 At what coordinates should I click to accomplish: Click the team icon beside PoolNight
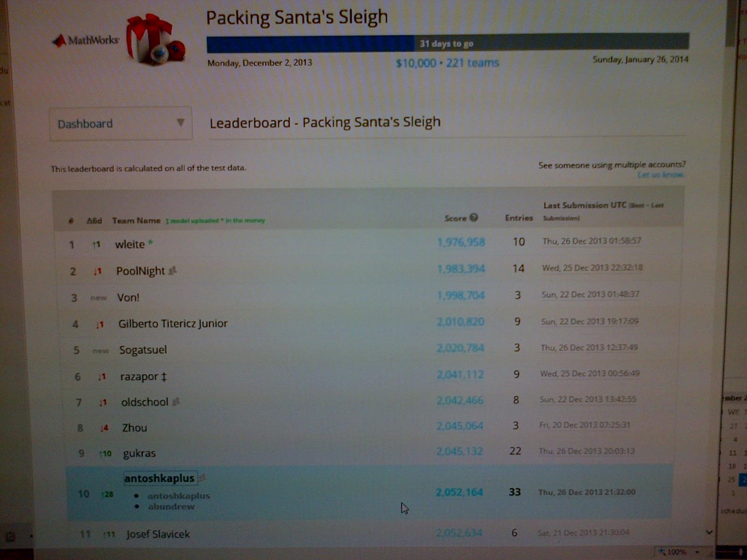(x=173, y=271)
